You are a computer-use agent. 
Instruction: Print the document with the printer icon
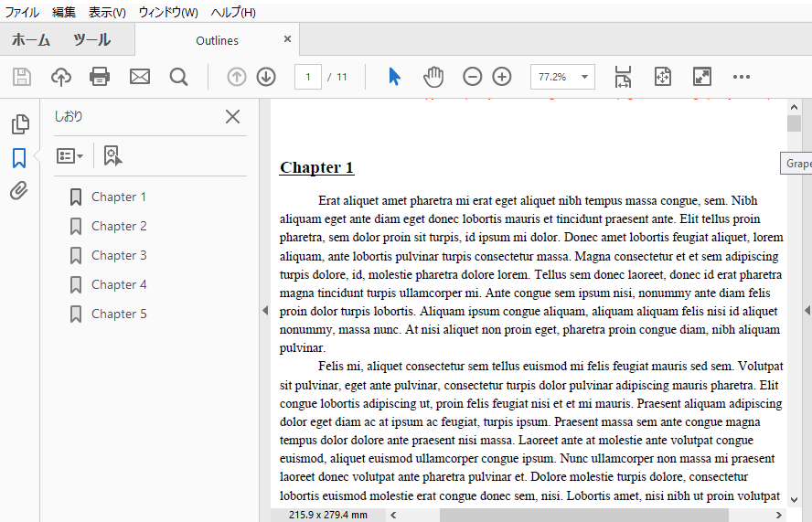coord(100,77)
